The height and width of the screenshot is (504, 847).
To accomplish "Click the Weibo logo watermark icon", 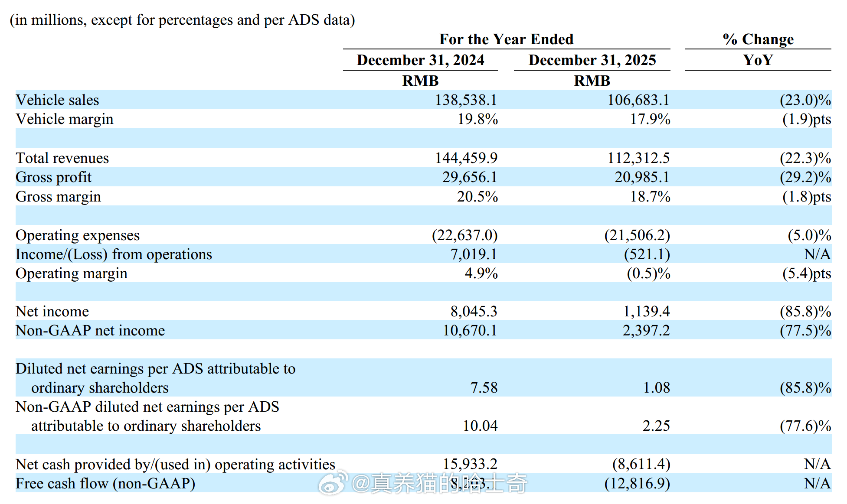I will pos(333,483).
